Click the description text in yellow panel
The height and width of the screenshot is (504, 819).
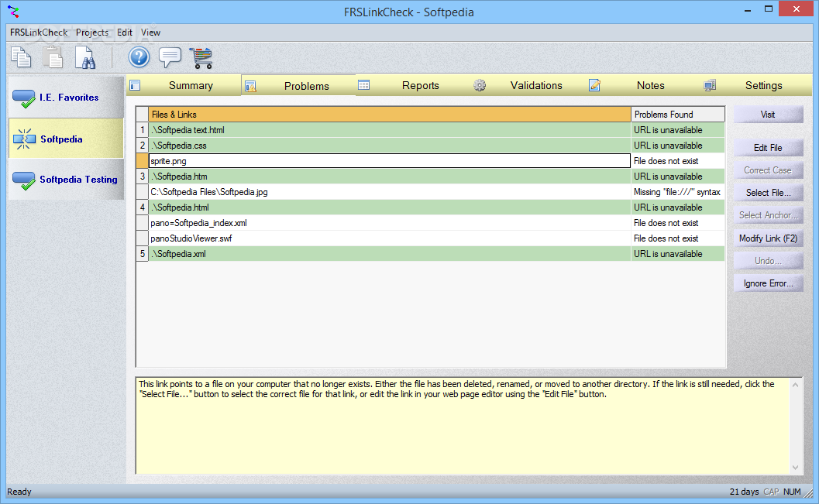click(456, 389)
